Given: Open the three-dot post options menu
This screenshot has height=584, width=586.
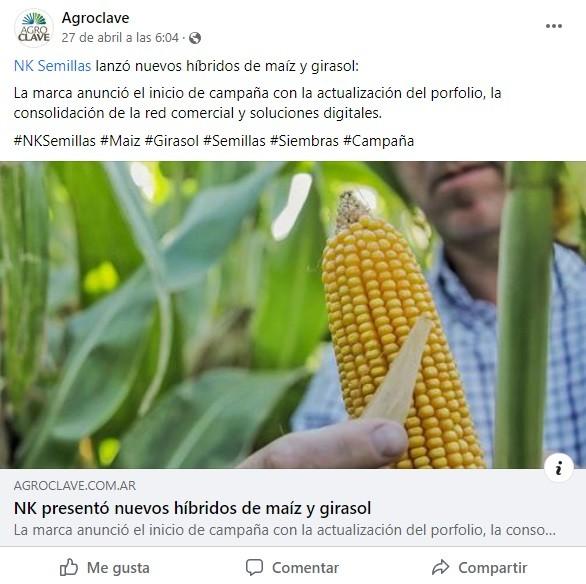Looking at the screenshot, I should click(x=553, y=26).
